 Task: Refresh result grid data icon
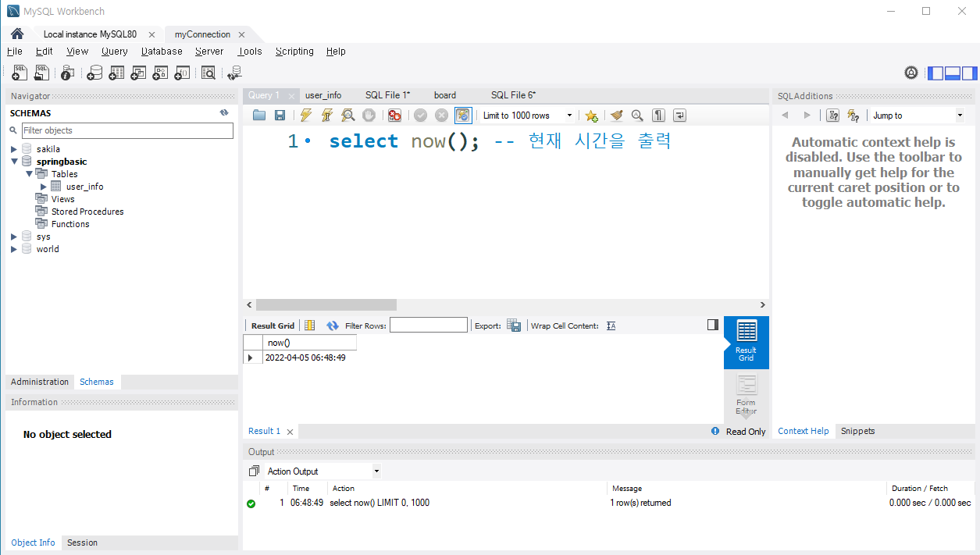333,326
